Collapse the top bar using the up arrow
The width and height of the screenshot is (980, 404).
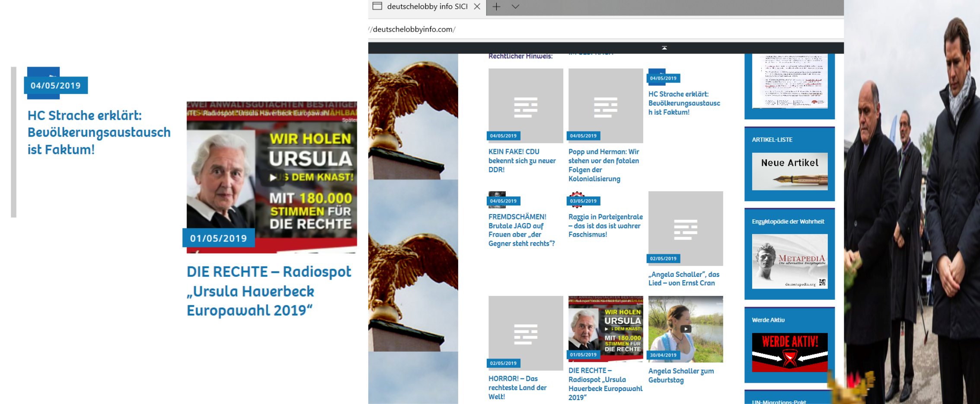(x=664, y=48)
